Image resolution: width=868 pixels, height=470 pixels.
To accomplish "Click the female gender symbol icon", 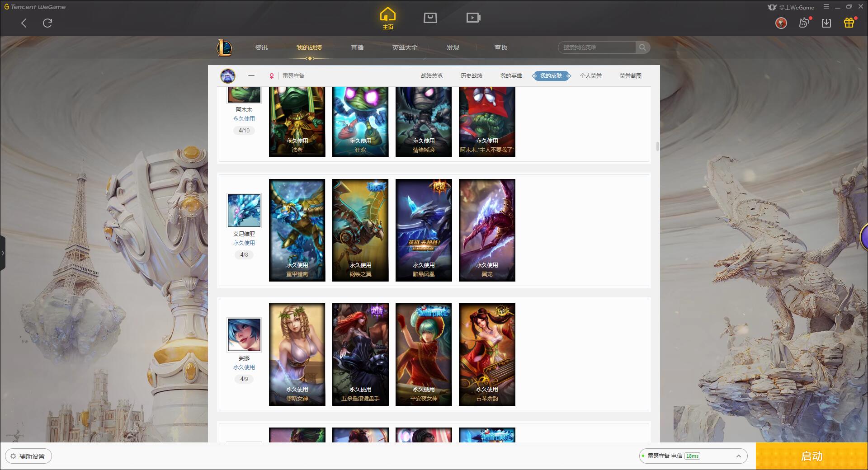I will pos(272,76).
